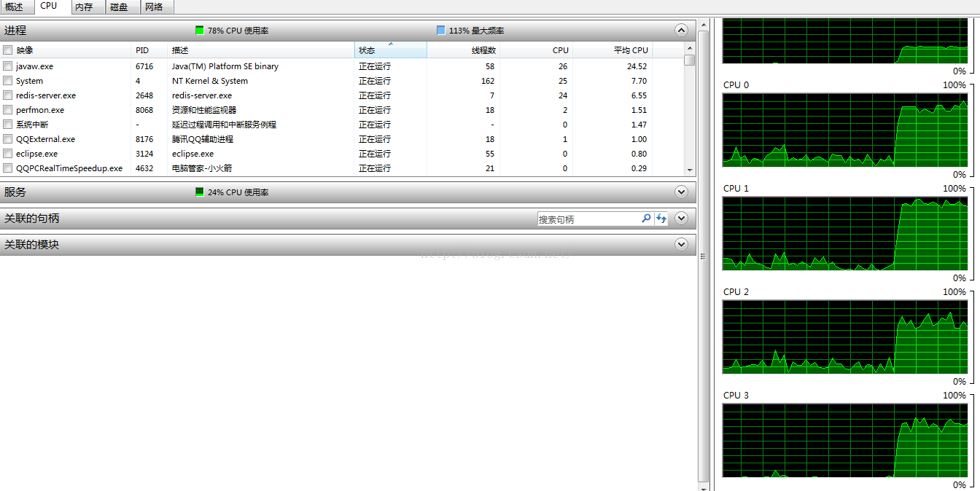Image resolution: width=980 pixels, height=491 pixels.
Task: Click Java(TM) Platform SE binary description
Action: coord(225,66)
